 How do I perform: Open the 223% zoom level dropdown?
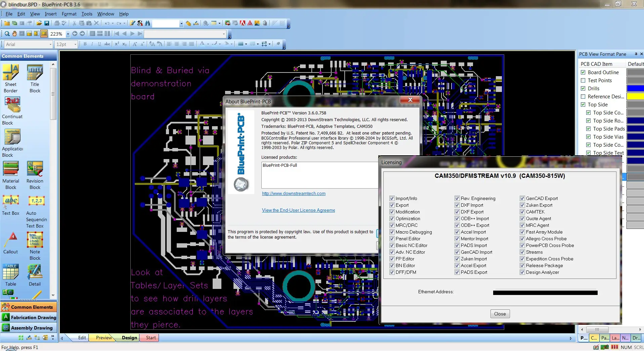coord(68,34)
